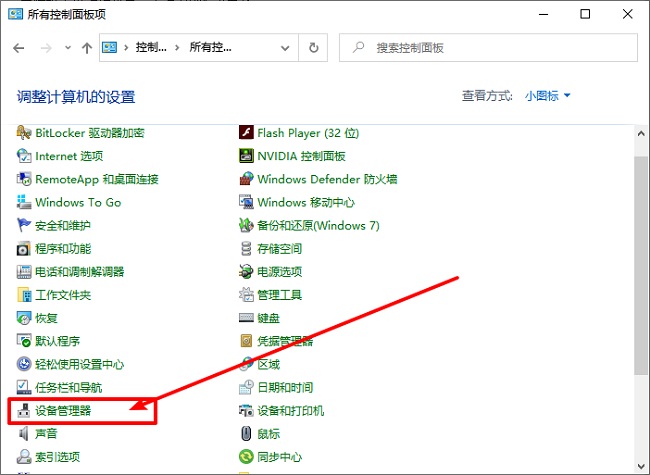Image resolution: width=650 pixels, height=475 pixels.
Task: Open the Windows 移动中心 icon
Action: pyautogui.click(x=246, y=202)
